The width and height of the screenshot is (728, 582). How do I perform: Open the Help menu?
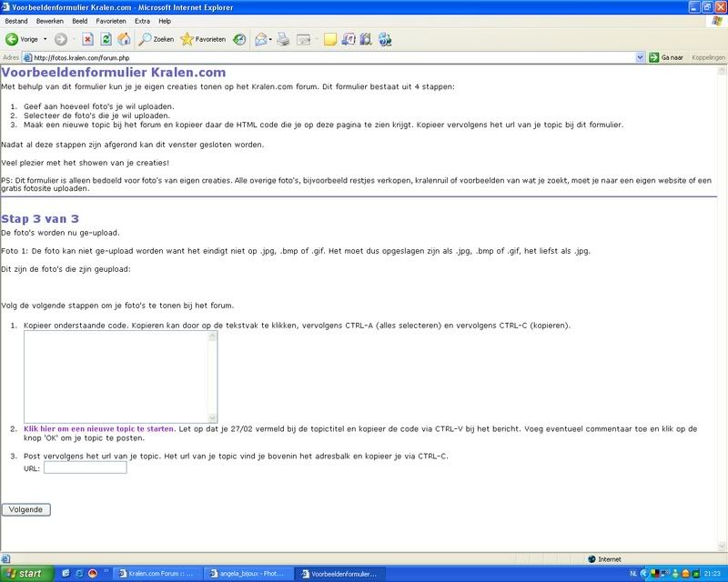165,21
